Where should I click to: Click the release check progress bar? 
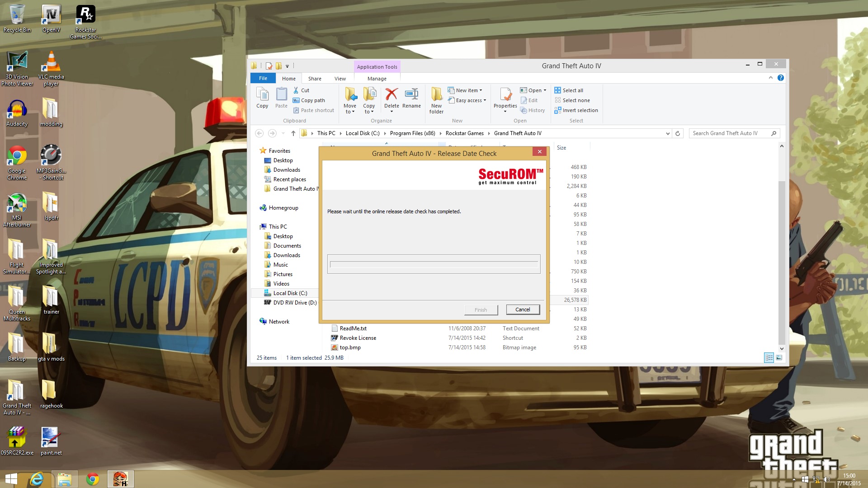pos(434,264)
